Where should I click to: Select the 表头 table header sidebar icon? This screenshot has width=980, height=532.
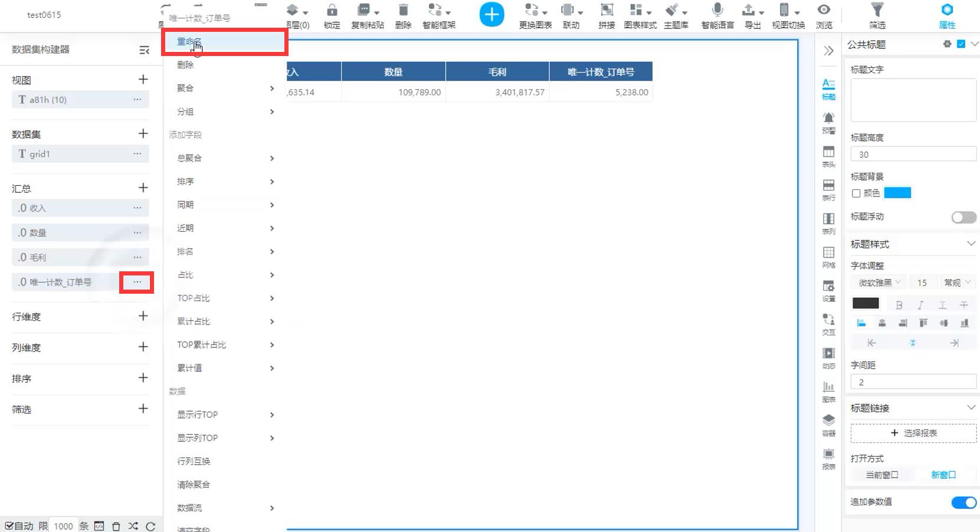829,156
